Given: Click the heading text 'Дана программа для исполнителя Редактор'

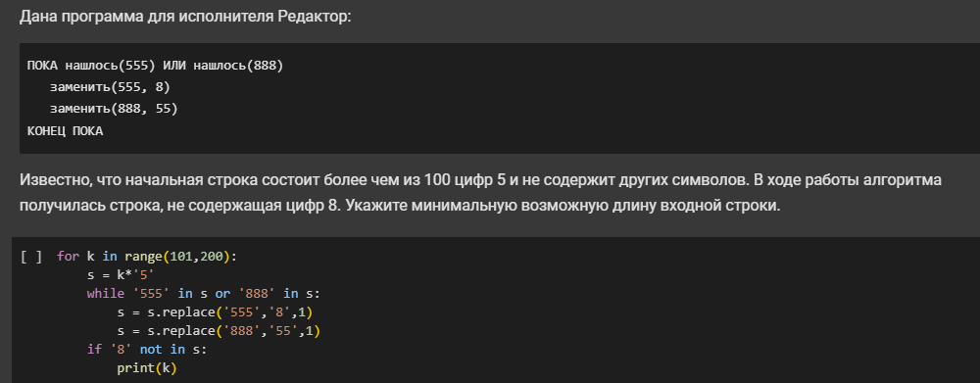Looking at the screenshot, I should [x=185, y=17].
